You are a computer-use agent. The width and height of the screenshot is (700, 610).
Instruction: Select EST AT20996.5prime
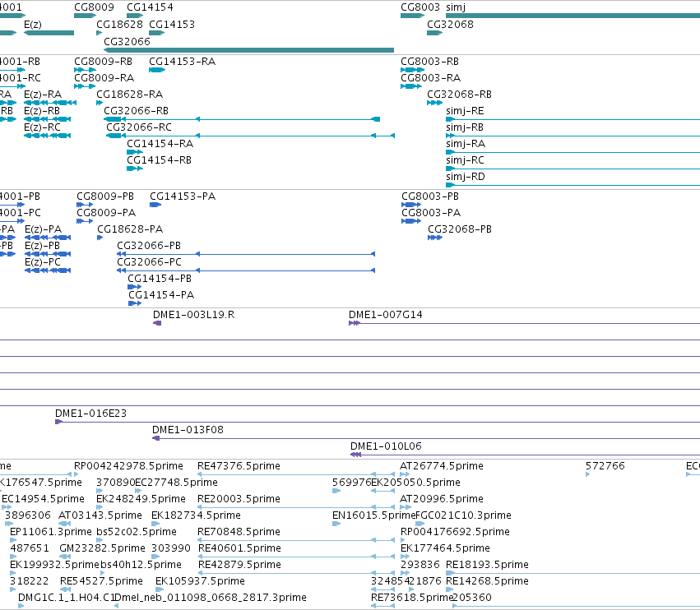(442, 499)
